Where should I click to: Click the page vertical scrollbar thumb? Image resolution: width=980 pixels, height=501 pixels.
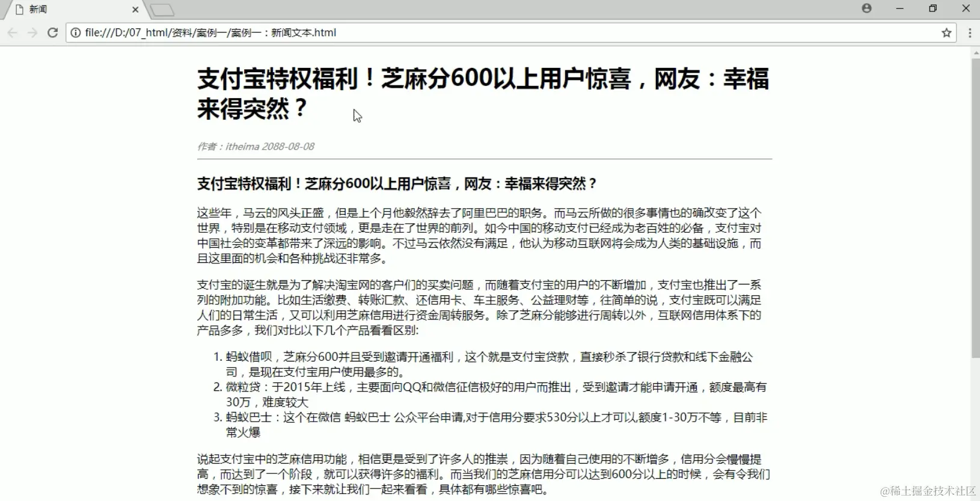[x=975, y=208]
